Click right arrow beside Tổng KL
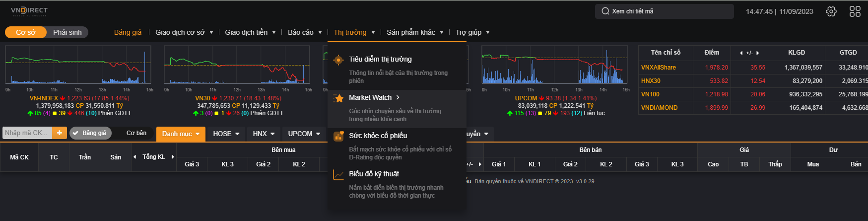This screenshot has height=221, width=868. pyautogui.click(x=173, y=157)
